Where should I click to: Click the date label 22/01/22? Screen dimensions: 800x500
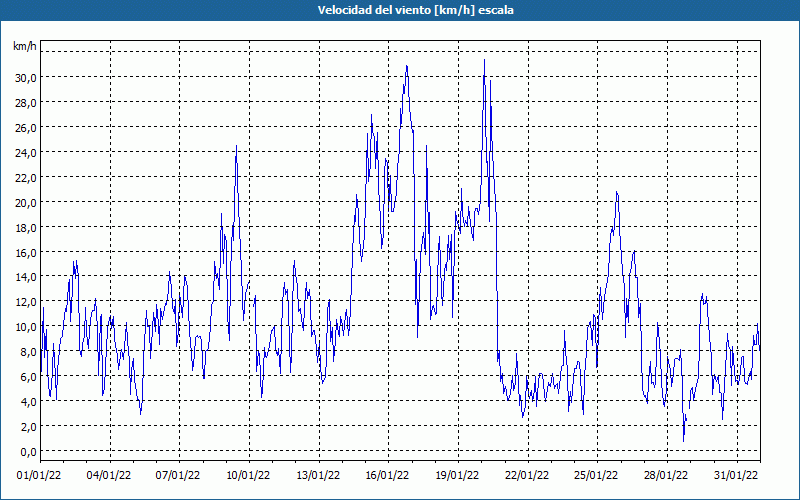pyautogui.click(x=527, y=476)
